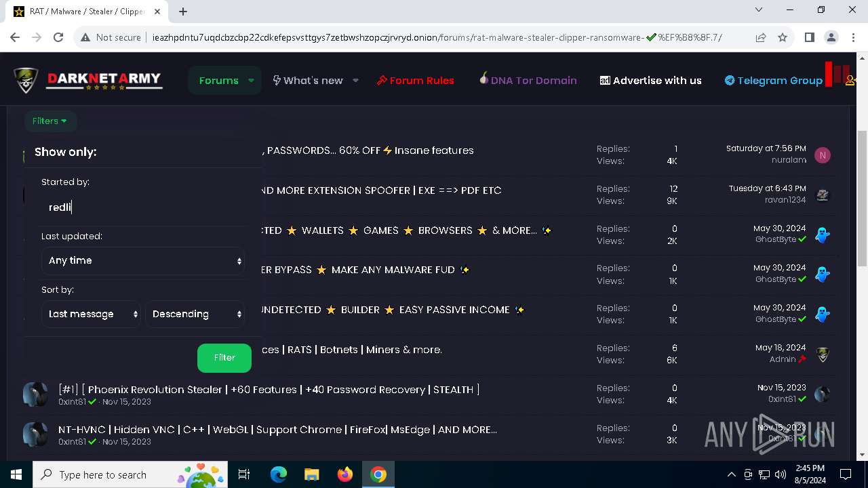This screenshot has height=488, width=868.
Task: Click GhostByte avatar on WALLETS GAMES thread
Action: (x=823, y=235)
